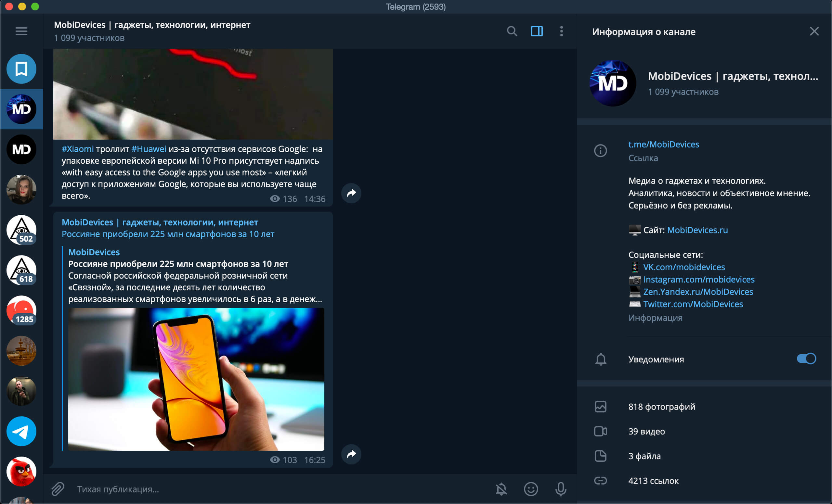Screen dimensions: 832x504
Task: Forward the 225 млн смартфонов post
Action: [x=351, y=454]
